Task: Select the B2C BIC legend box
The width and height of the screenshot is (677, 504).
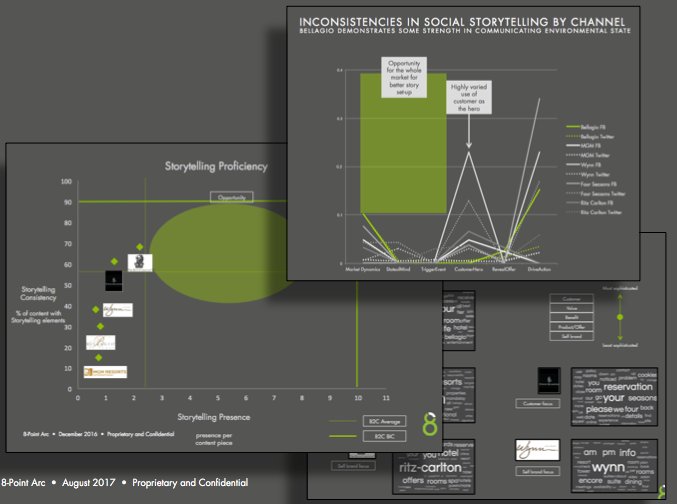Action: click(384, 436)
